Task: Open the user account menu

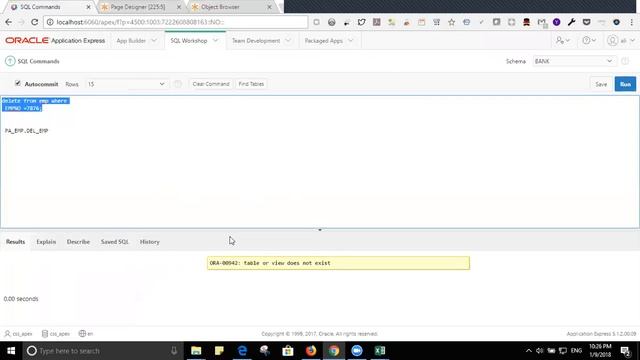Action: (x=620, y=40)
